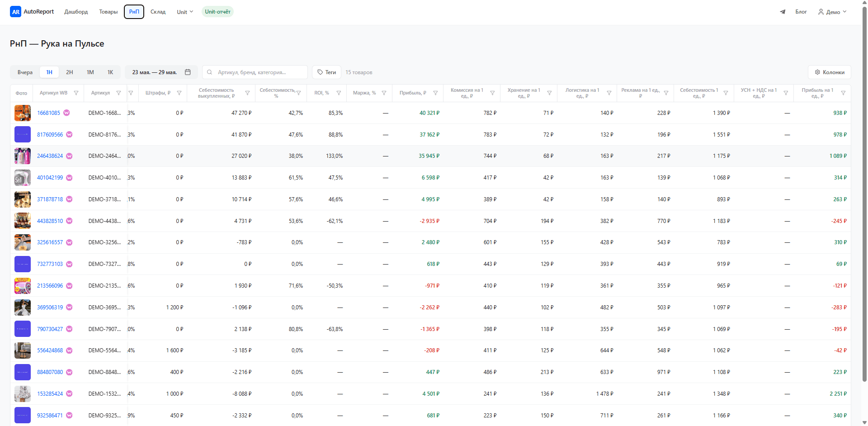
Task: Click filter icon on Прибыль, ₽ column
Action: pos(435,93)
